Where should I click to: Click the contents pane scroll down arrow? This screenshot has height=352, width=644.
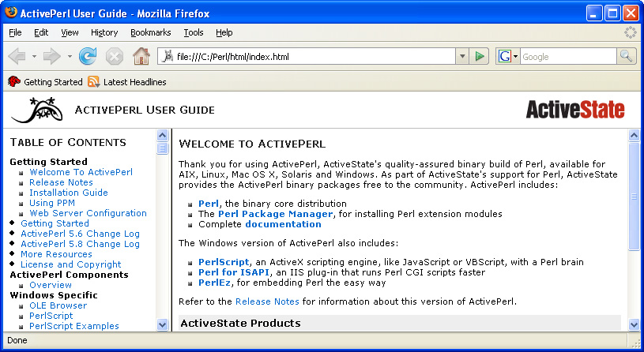(163, 324)
